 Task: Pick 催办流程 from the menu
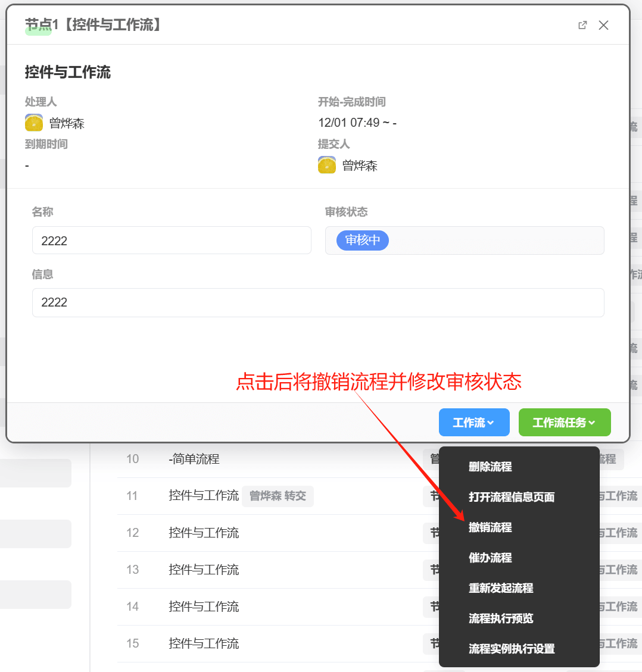[x=490, y=558]
